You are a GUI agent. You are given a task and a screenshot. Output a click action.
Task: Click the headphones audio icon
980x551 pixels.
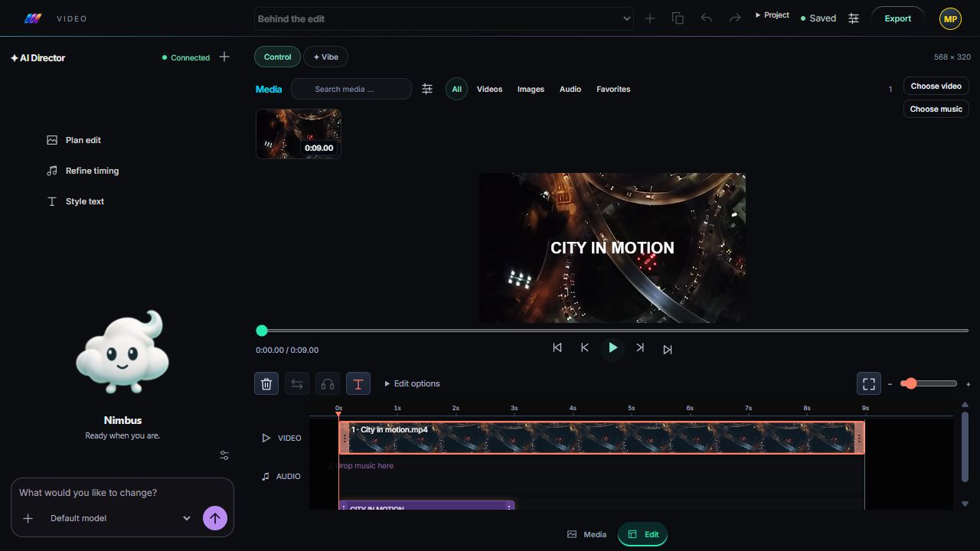[x=328, y=383]
